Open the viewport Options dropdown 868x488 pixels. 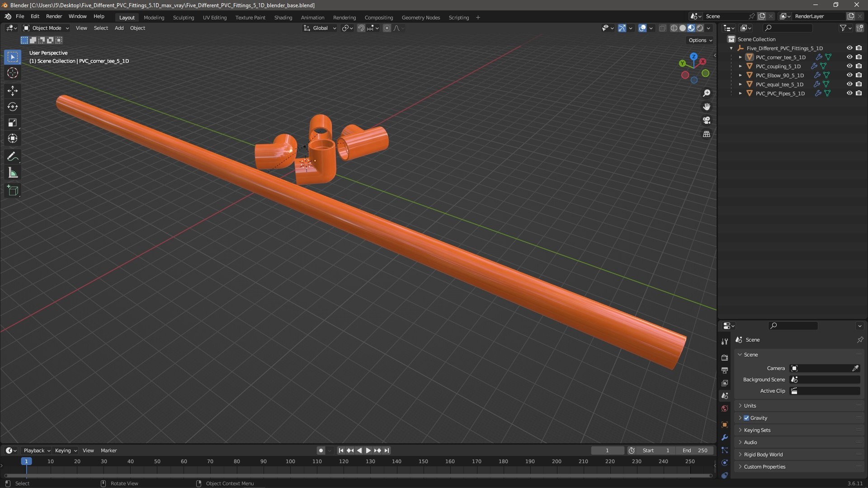(x=700, y=40)
